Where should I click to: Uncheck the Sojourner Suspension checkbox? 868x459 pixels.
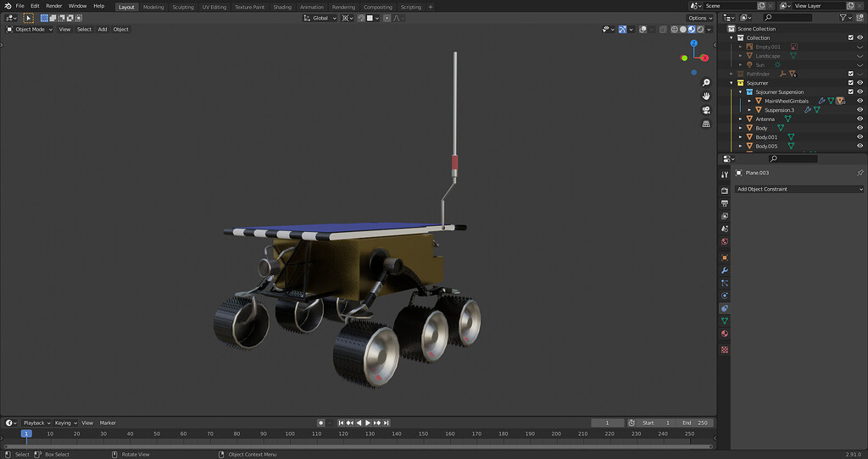851,91
